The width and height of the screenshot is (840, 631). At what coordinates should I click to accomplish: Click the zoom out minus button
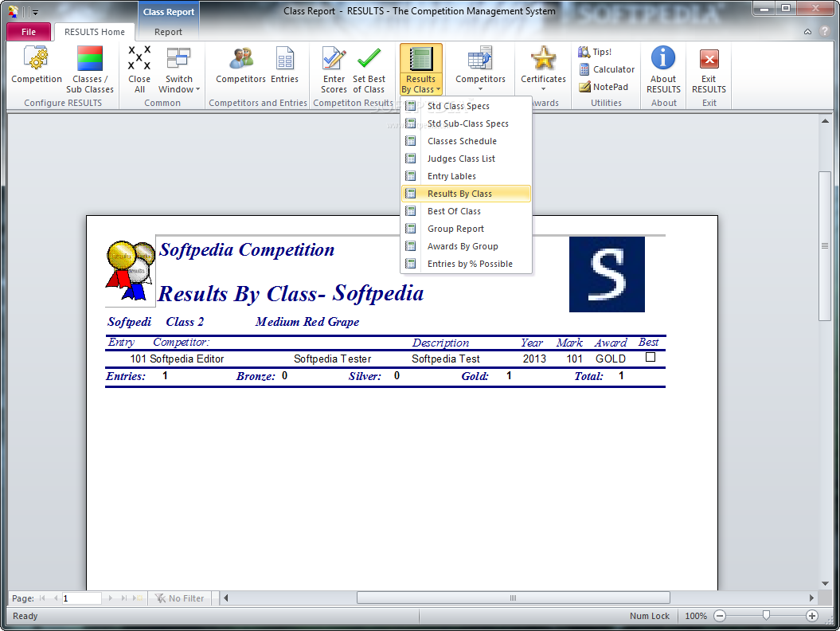[720, 616]
